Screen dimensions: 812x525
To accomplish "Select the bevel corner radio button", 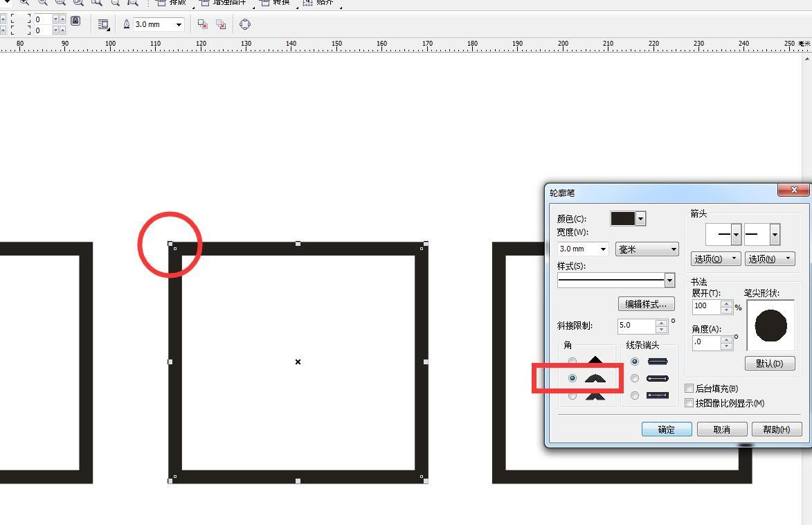I will [572, 395].
